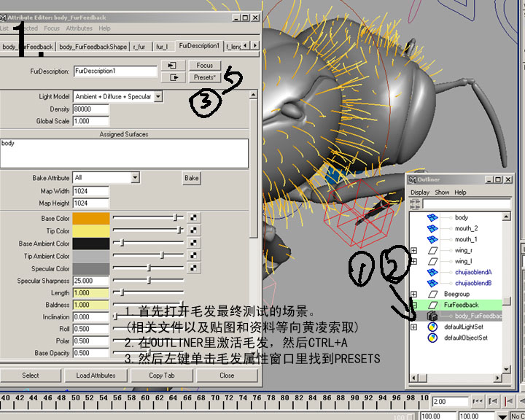This screenshot has width=525, height=420.
Task: Click the chujiaoblendA icon in Outliner
Action: [432, 272]
